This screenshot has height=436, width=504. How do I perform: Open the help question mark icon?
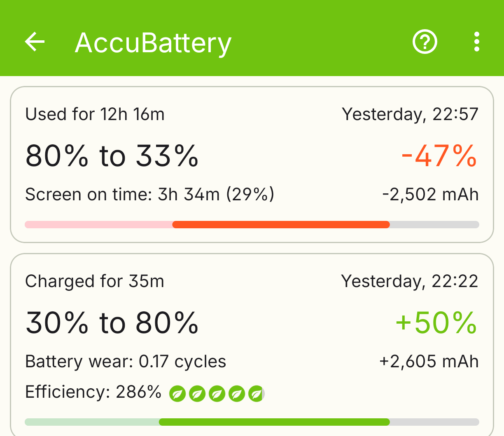click(x=425, y=42)
